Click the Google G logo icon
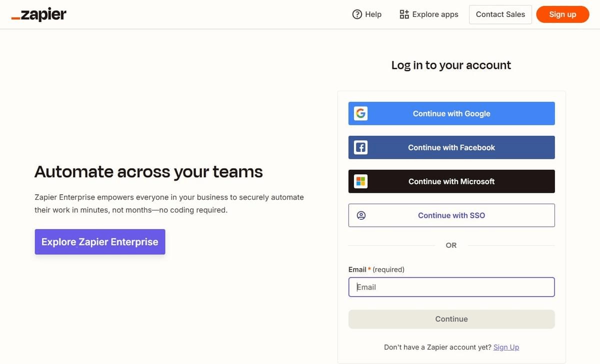600x364 pixels. [x=360, y=113]
